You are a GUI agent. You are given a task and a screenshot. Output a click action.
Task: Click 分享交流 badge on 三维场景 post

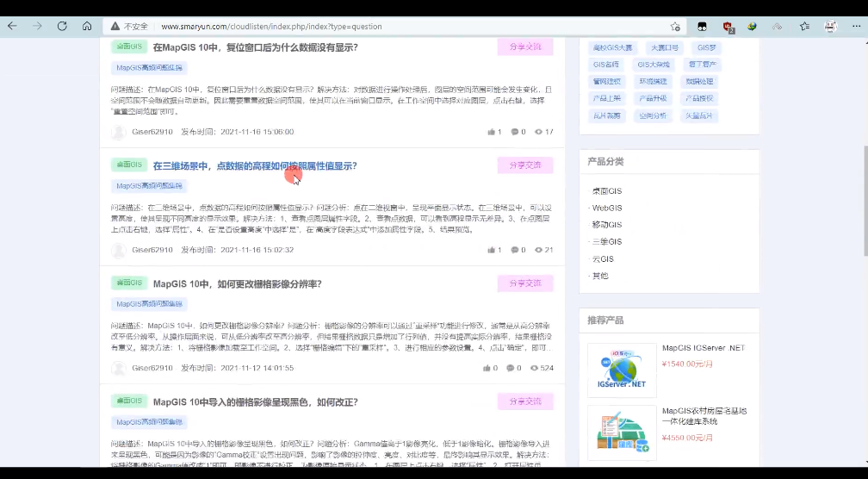coord(525,165)
